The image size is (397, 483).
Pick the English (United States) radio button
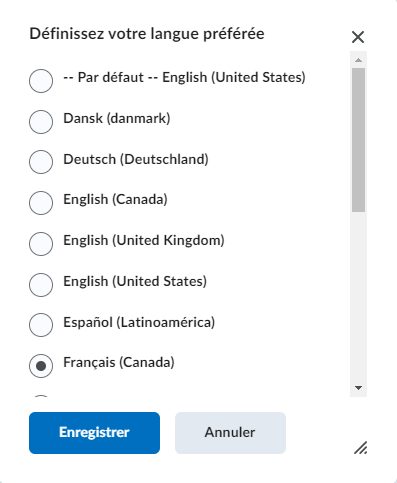[41, 285]
